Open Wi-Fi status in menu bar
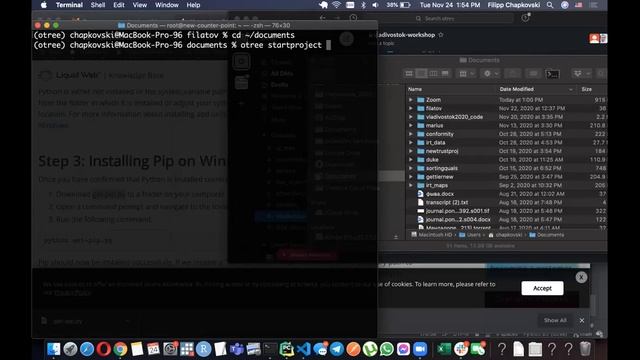Viewport: 640px width, 360px height. (336, 5)
